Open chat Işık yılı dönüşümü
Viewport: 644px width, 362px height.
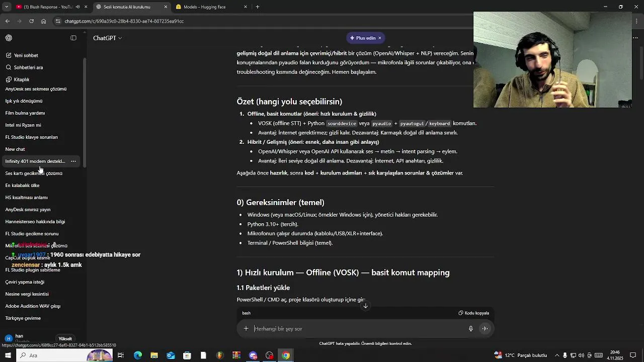click(x=24, y=101)
